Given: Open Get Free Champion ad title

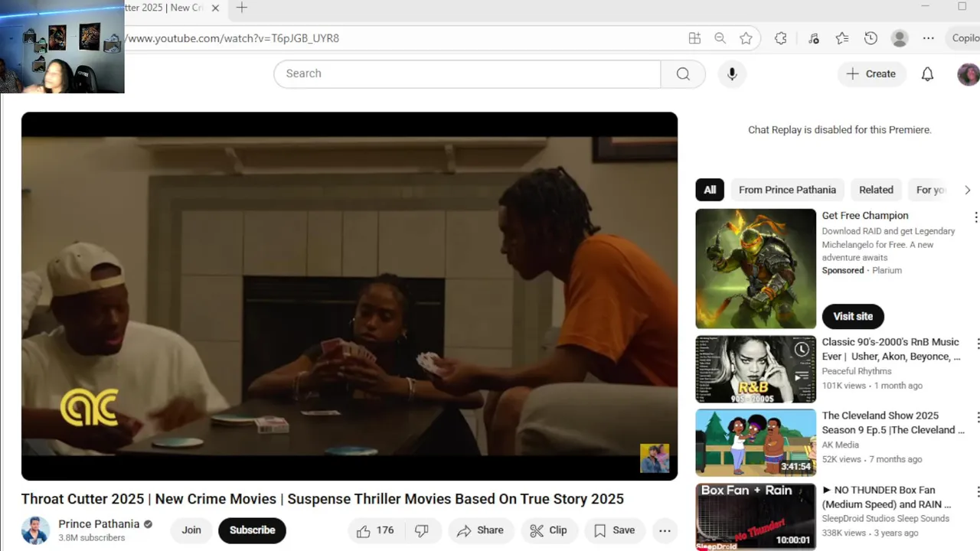Looking at the screenshot, I should pos(865,216).
